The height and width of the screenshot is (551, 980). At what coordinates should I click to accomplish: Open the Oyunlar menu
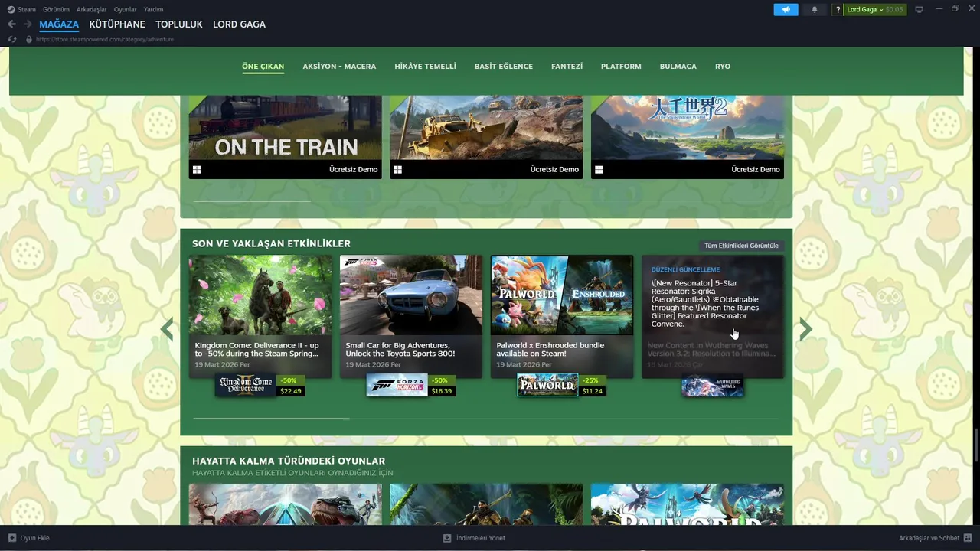coord(126,9)
